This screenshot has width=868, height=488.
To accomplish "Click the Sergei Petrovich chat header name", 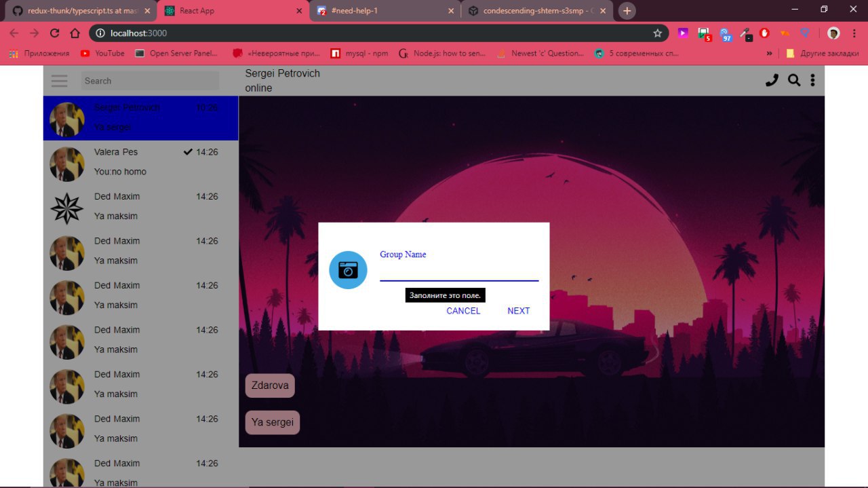I will [x=282, y=73].
